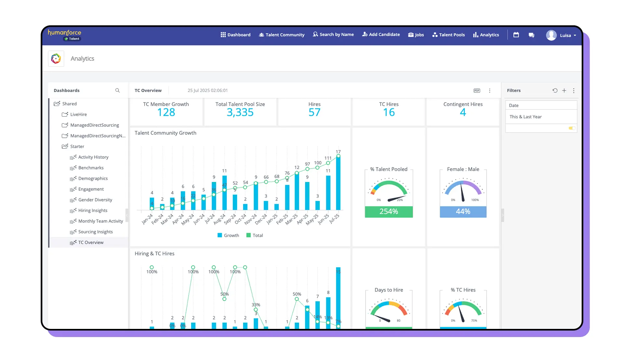The image size is (624, 364).
Task: Click the Analytics app logo icon
Action: coord(56,58)
